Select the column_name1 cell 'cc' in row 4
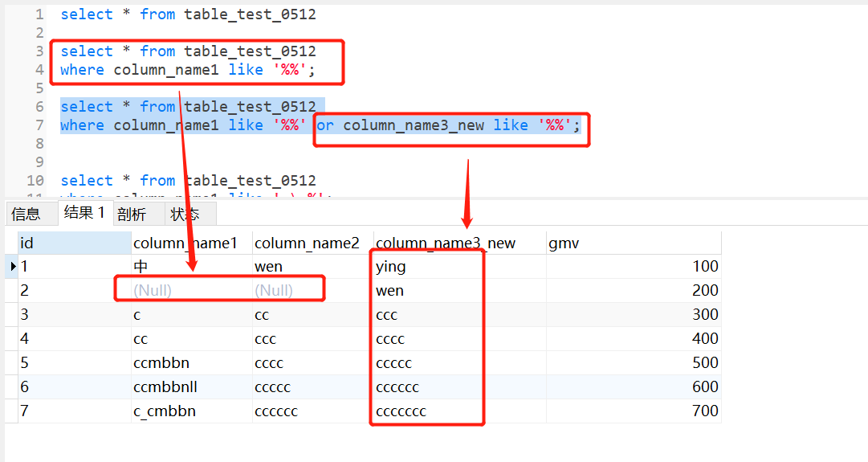The image size is (868, 462). pos(192,338)
